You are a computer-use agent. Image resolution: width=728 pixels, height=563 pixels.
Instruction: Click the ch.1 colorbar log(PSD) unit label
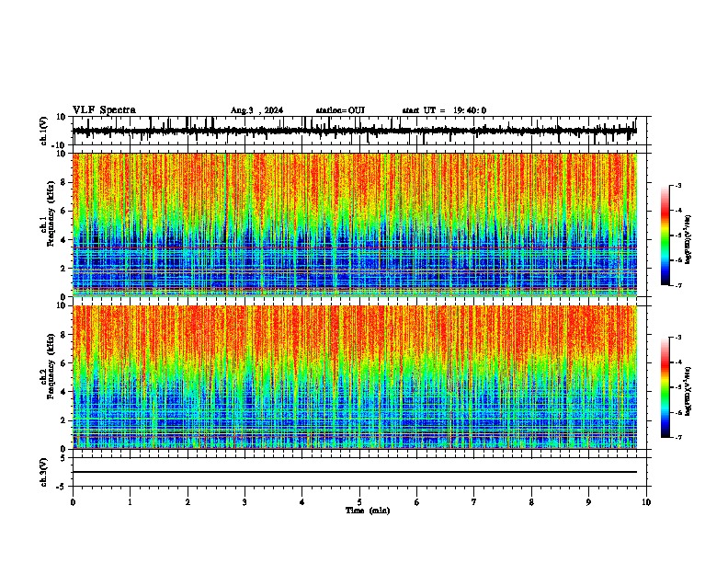pyautogui.click(x=688, y=239)
